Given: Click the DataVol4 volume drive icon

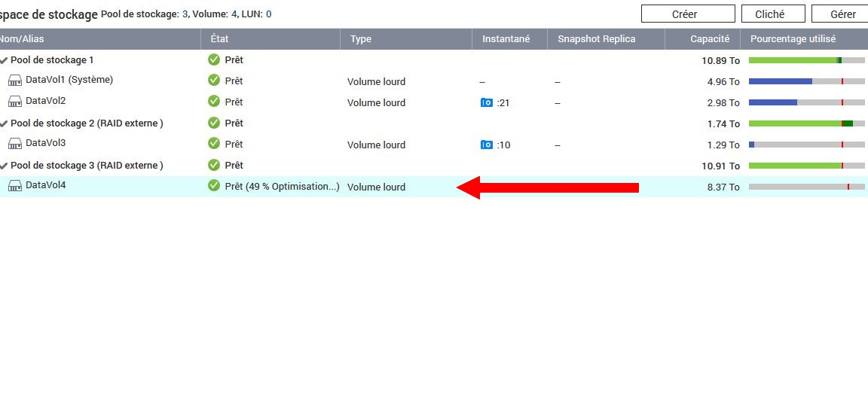Looking at the screenshot, I should (x=15, y=186).
